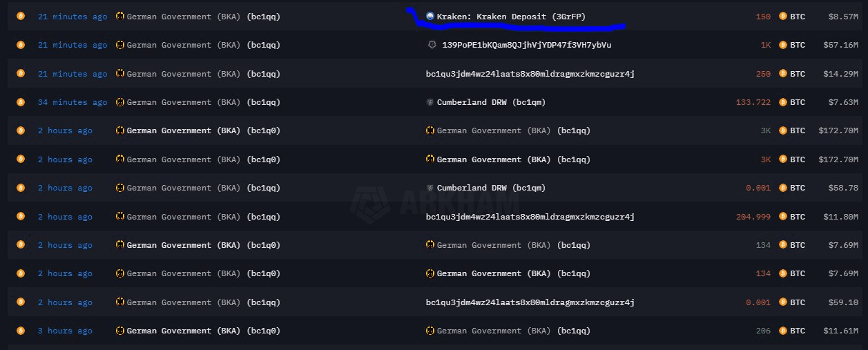Click the wallet icon beside address 139PoPE1b

coord(432,45)
